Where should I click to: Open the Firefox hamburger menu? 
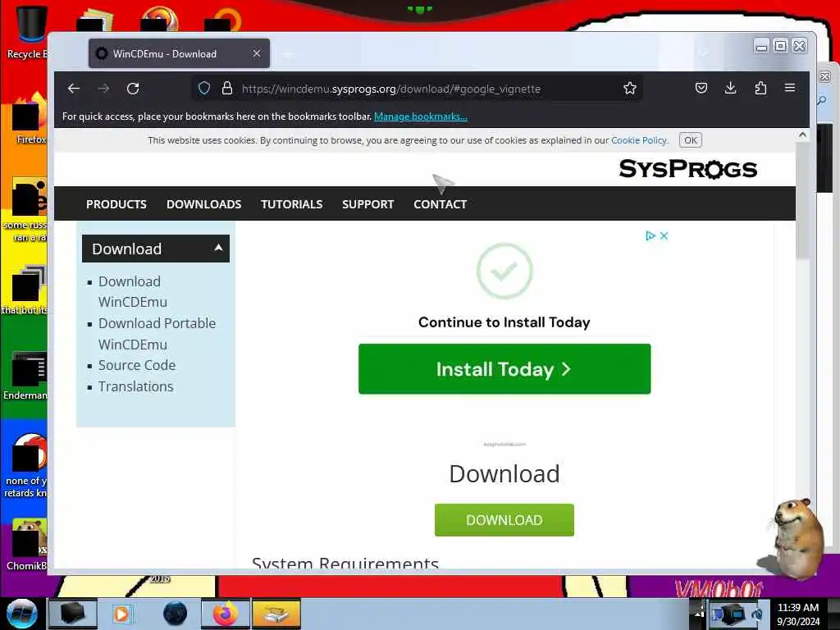[790, 88]
